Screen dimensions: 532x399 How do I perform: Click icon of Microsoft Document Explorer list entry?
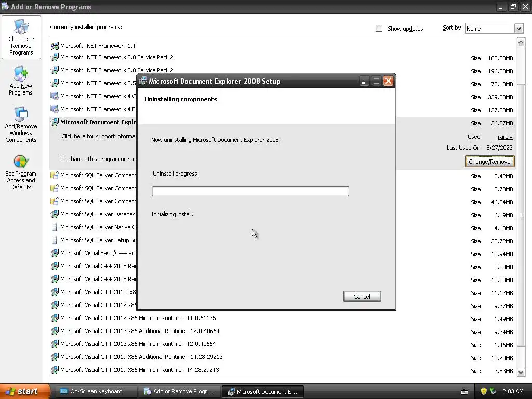click(x=54, y=122)
